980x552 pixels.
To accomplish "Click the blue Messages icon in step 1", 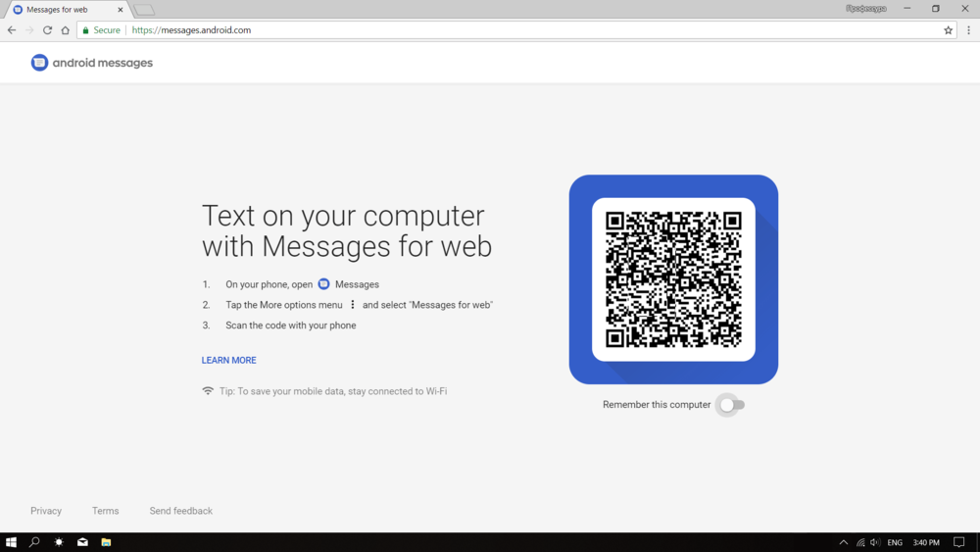I will pos(323,283).
